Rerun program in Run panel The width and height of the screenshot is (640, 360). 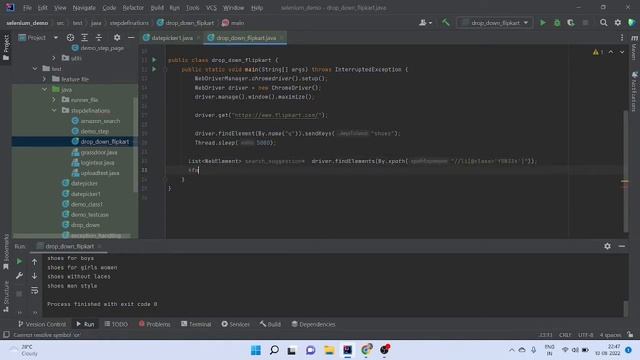(x=19, y=261)
